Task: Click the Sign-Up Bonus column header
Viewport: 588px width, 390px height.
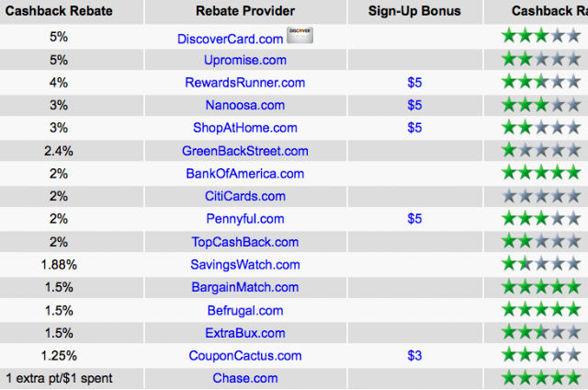Action: (x=414, y=11)
